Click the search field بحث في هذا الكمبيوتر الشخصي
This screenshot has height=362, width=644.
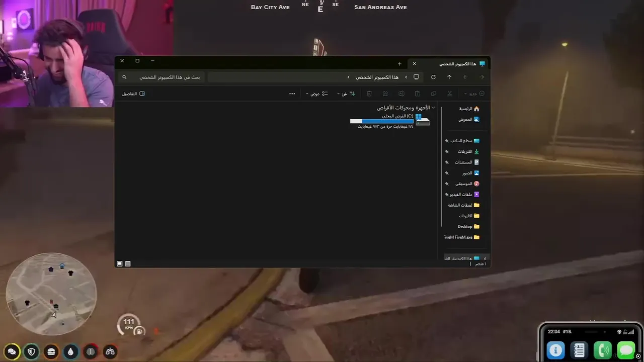162,77
